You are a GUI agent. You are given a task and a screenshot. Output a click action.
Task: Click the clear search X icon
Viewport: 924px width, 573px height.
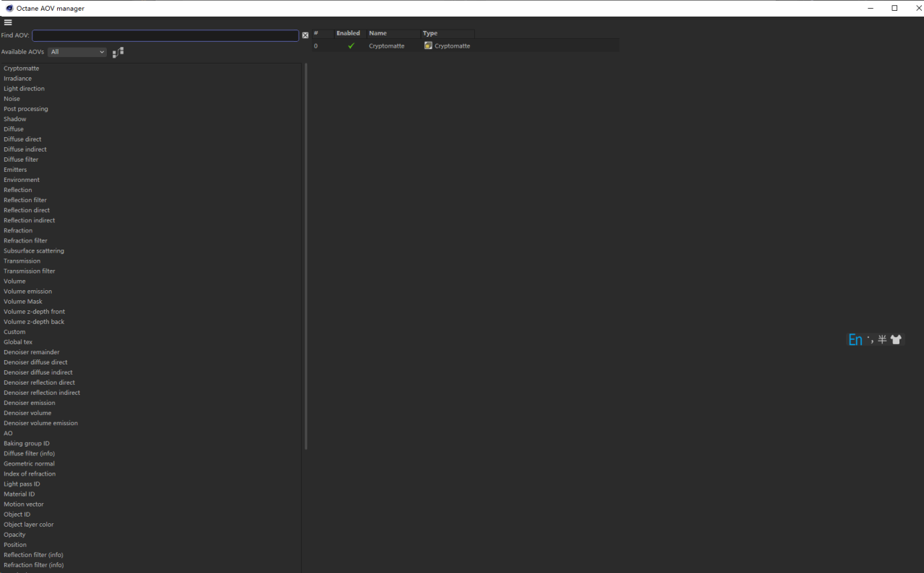point(305,35)
